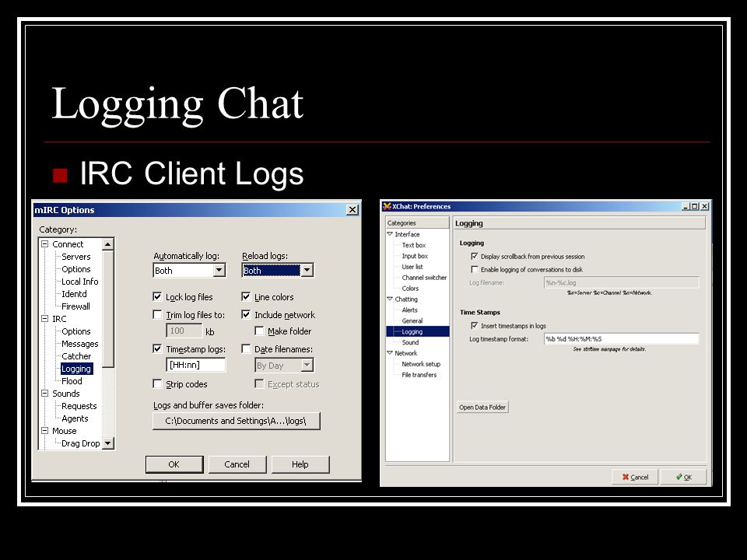Enable Date filenames checkbox
The width and height of the screenshot is (747, 560).
tap(246, 349)
